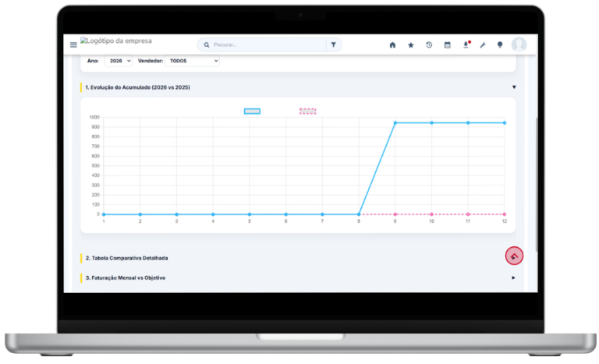The height and width of the screenshot is (364, 599).
Task: Click the blue data point at month 10
Action: tap(431, 123)
